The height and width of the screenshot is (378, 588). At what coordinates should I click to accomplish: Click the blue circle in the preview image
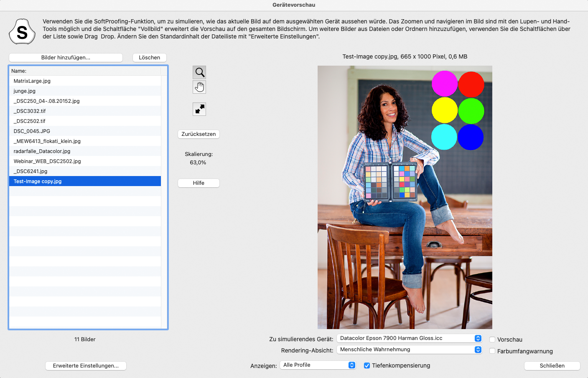pyautogui.click(x=471, y=137)
